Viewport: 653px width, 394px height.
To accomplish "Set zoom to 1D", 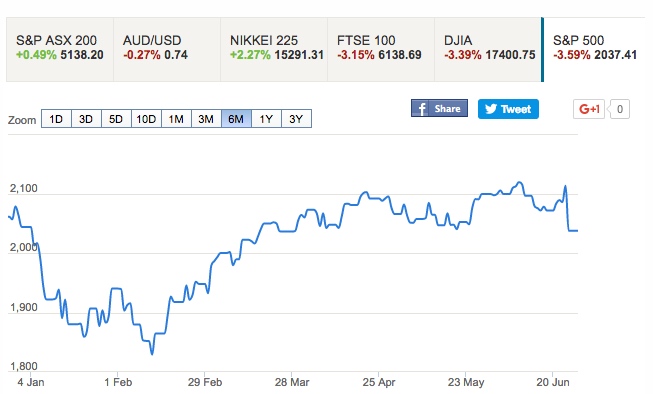I will tap(56, 119).
